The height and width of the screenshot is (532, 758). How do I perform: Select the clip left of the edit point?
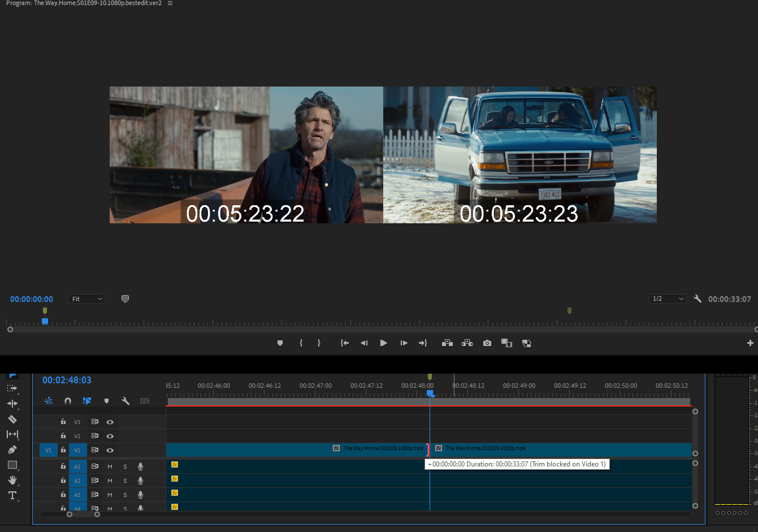coord(296,450)
